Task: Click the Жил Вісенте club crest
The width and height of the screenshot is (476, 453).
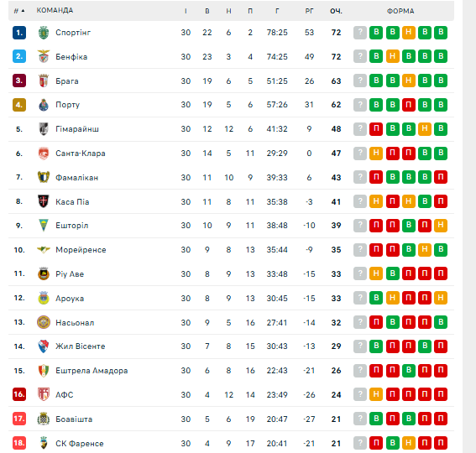Action: [44, 346]
